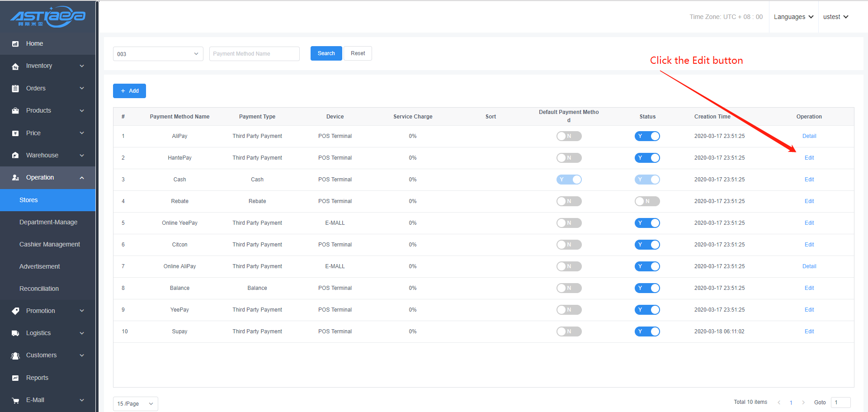Enable the Status toggle for Rebate
The height and width of the screenshot is (412, 868).
click(x=647, y=201)
